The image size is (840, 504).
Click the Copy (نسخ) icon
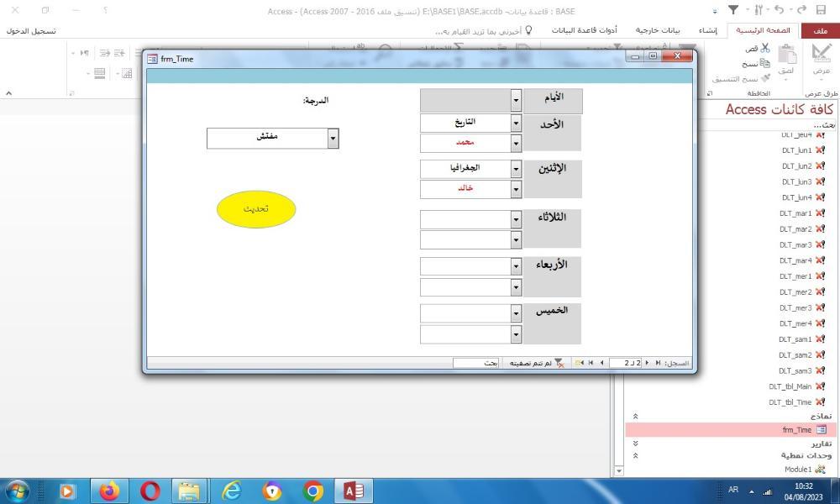point(765,63)
